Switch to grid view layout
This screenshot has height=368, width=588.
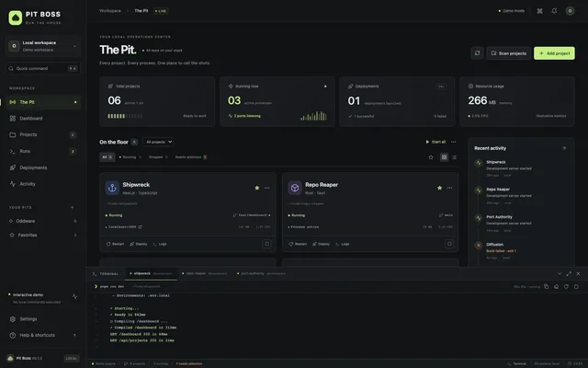coord(445,157)
